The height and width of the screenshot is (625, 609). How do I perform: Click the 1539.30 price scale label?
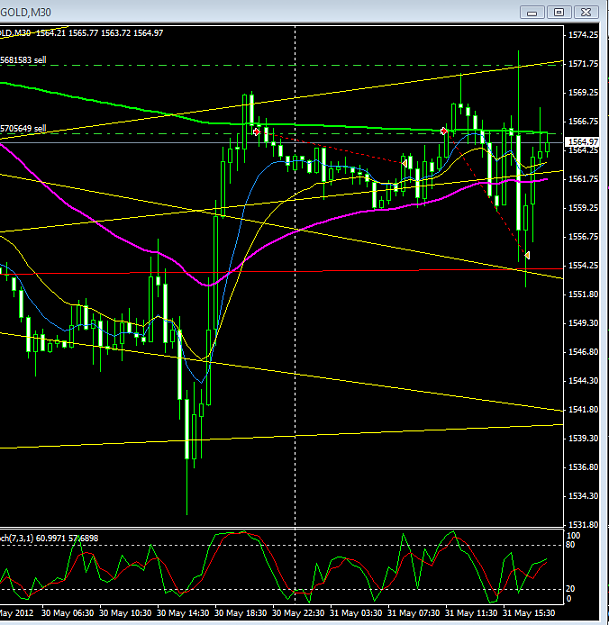583,438
